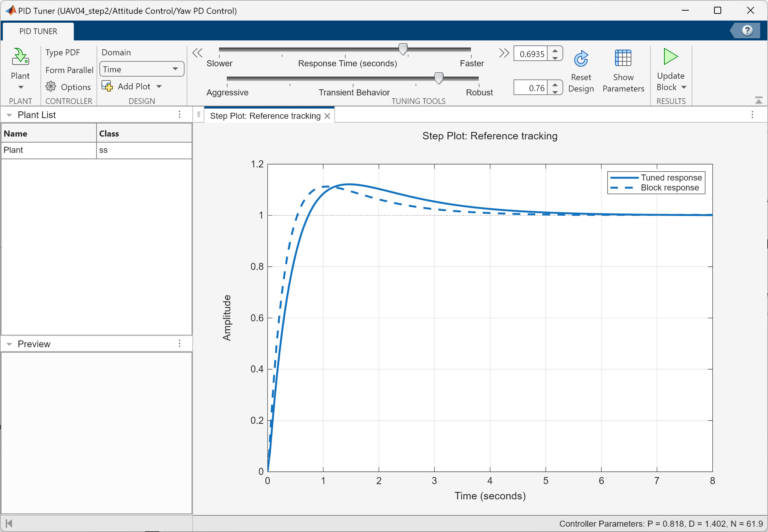Click Update Block green arrow

coord(670,57)
